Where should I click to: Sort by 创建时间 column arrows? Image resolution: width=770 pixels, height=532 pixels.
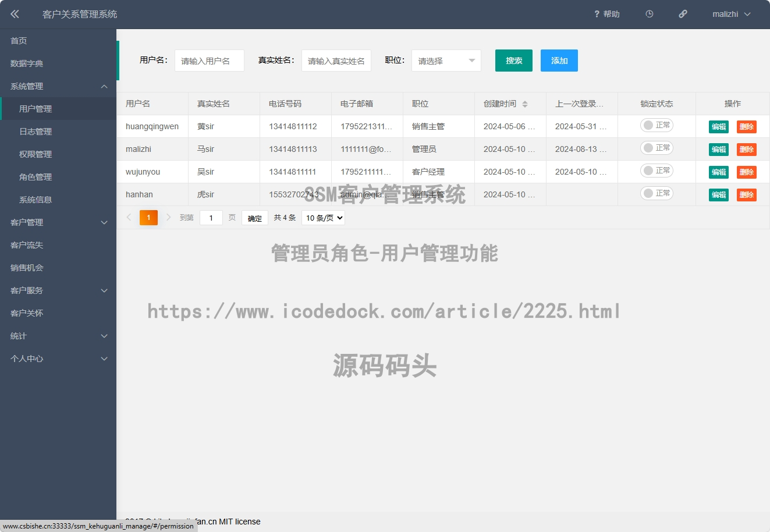tap(525, 104)
